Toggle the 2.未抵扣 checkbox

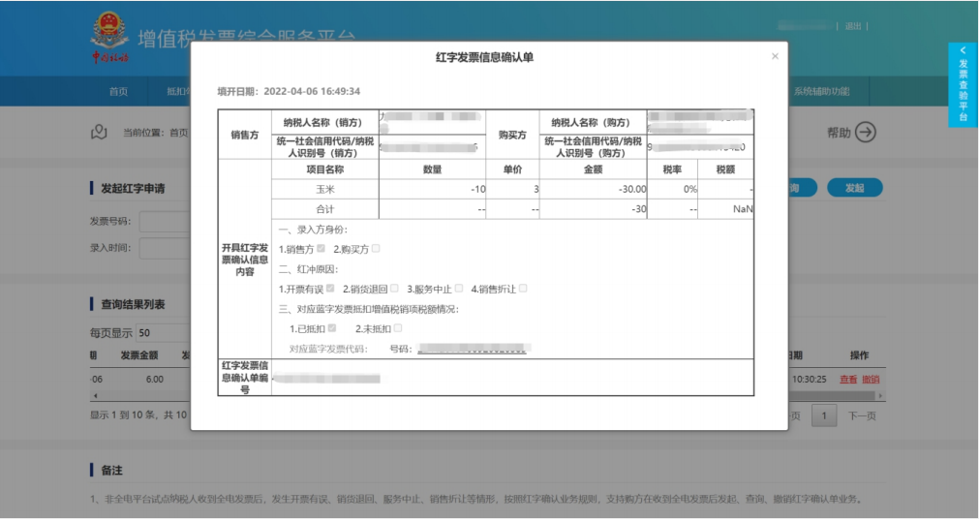tap(398, 328)
